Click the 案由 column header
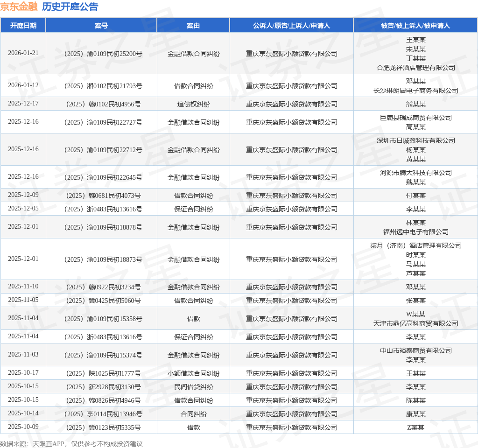Image resolution: width=478 pixels, height=448 pixels. tap(193, 26)
